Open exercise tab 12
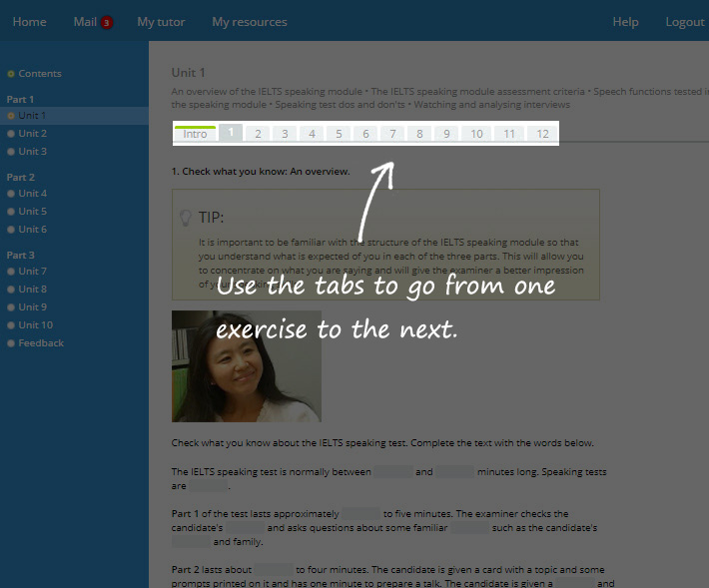The height and width of the screenshot is (588, 709). [542, 134]
